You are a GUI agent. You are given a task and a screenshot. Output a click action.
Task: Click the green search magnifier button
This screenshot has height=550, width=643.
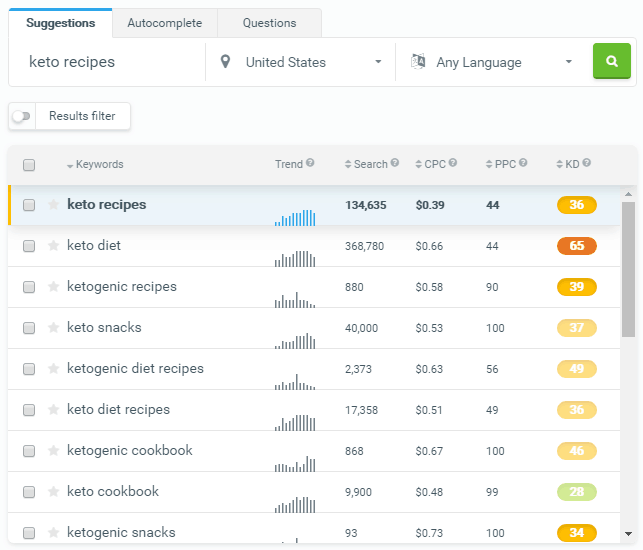[x=611, y=61]
